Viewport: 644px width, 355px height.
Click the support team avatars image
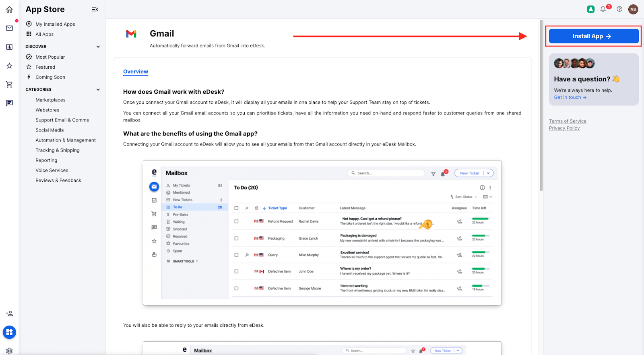(x=574, y=63)
